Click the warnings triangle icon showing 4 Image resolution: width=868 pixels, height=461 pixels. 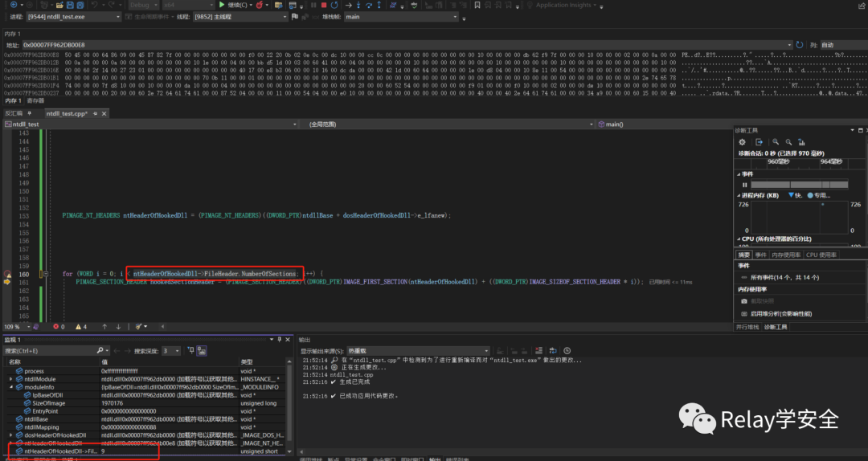pyautogui.click(x=78, y=327)
